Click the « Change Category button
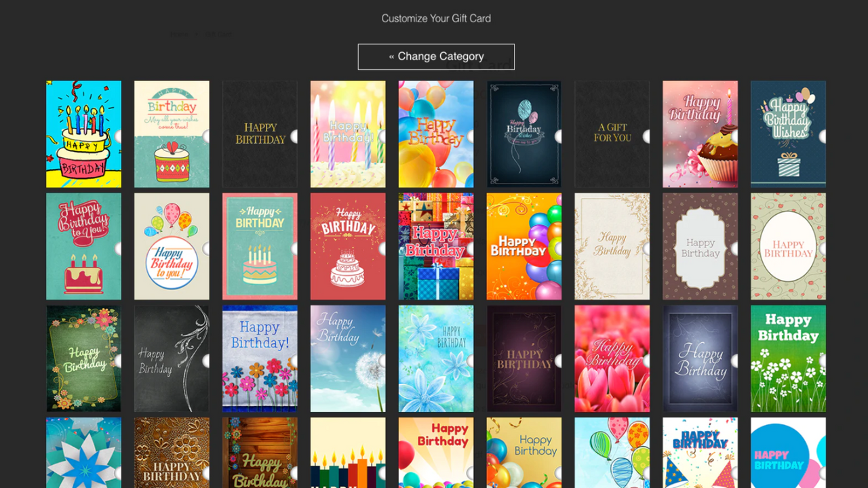Viewport: 868px width, 488px height. click(436, 56)
